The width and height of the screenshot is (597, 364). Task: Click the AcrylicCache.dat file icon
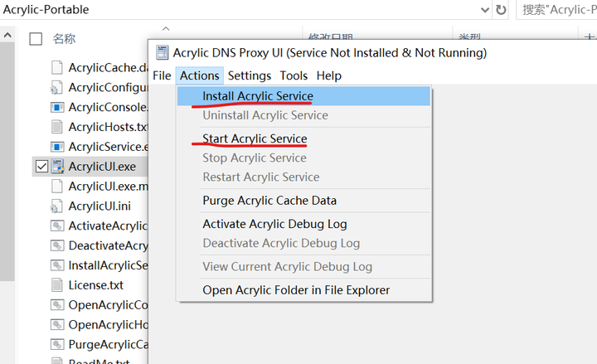point(57,67)
